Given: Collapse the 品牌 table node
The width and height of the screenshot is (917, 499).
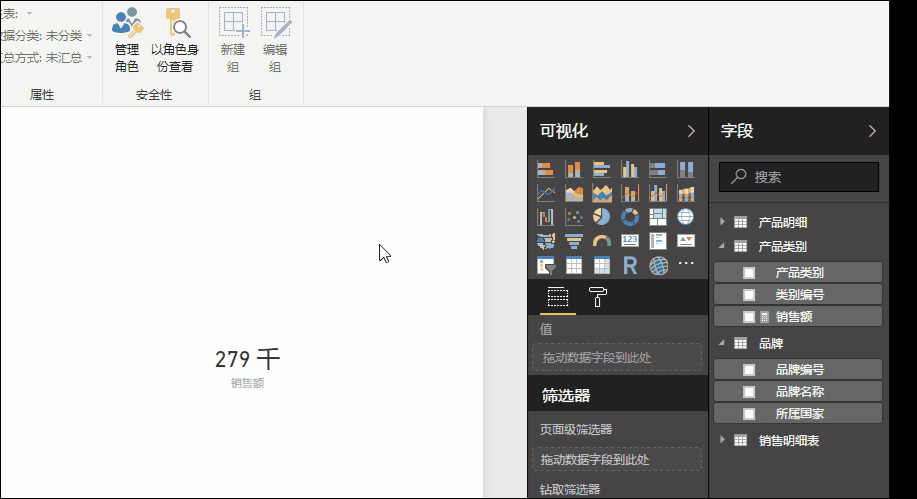Looking at the screenshot, I should (722, 343).
